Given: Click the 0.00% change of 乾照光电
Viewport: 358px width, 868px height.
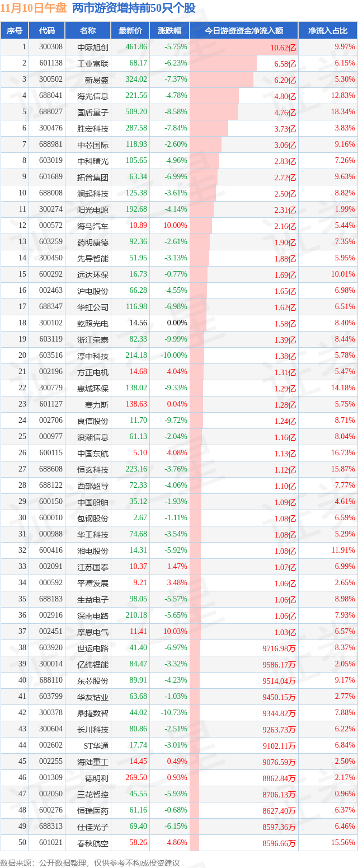Looking at the screenshot, I should pos(177,323).
